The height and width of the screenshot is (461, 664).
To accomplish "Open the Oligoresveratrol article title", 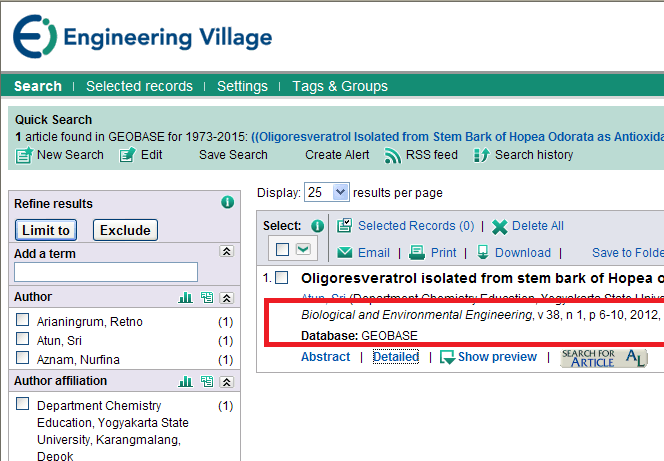I will point(482,278).
